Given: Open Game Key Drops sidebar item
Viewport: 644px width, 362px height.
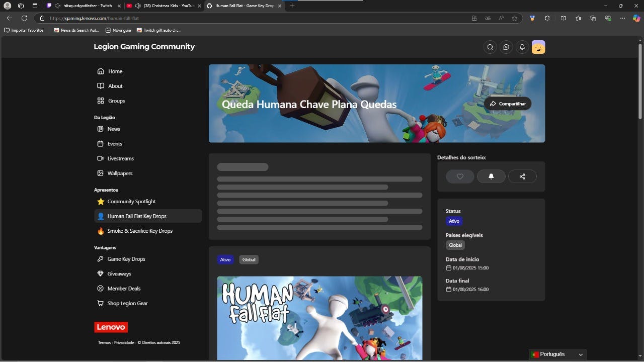Looking at the screenshot, I should [x=126, y=259].
